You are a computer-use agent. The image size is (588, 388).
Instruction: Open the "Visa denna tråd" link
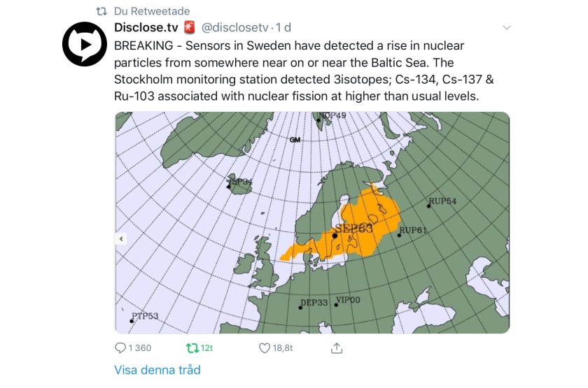tap(157, 370)
